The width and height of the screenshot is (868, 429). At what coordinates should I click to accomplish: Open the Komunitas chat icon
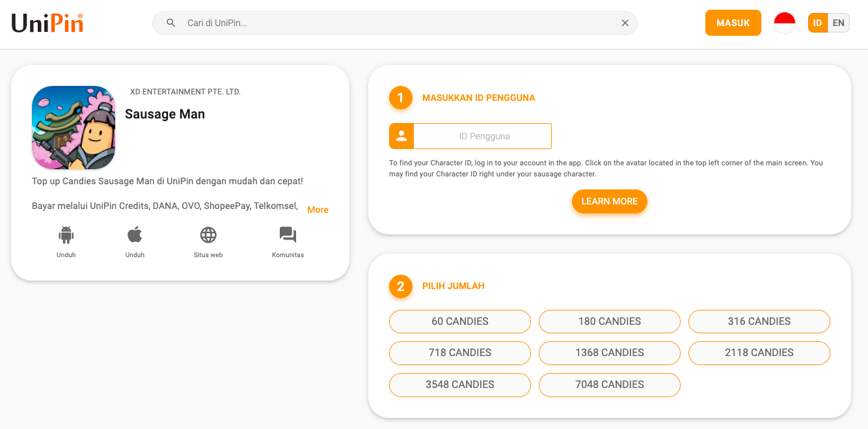pos(288,235)
